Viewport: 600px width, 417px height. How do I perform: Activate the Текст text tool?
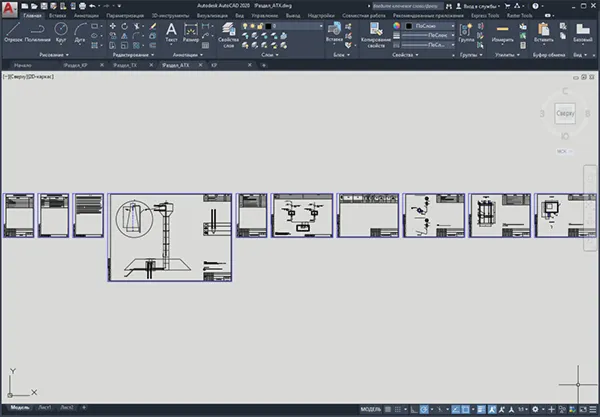pyautogui.click(x=171, y=33)
